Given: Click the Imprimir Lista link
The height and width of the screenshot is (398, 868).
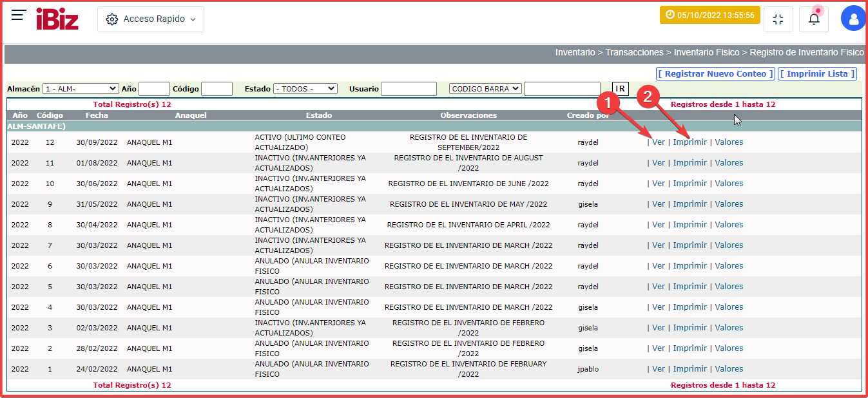Looking at the screenshot, I should click(817, 74).
